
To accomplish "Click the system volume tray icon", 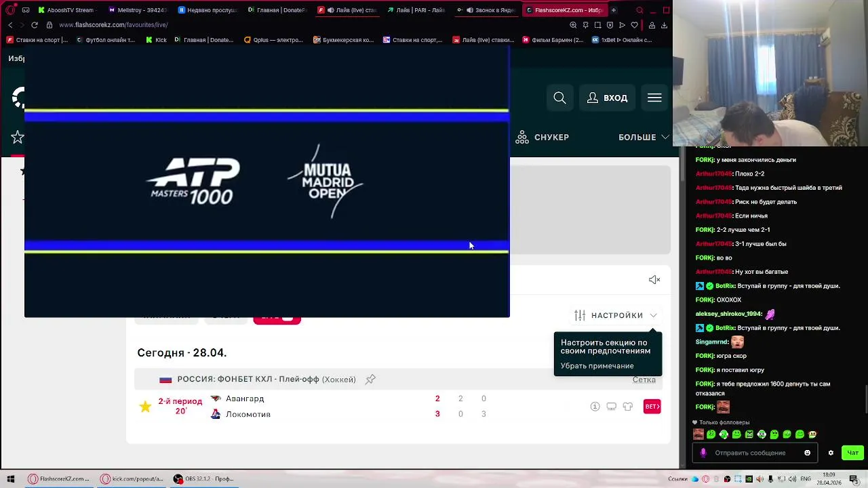I will pos(791,479).
